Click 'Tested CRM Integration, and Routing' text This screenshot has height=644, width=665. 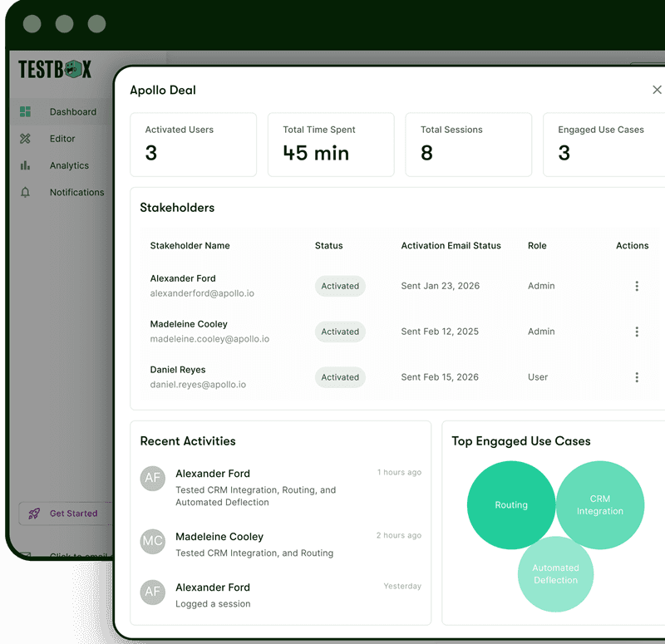click(254, 553)
